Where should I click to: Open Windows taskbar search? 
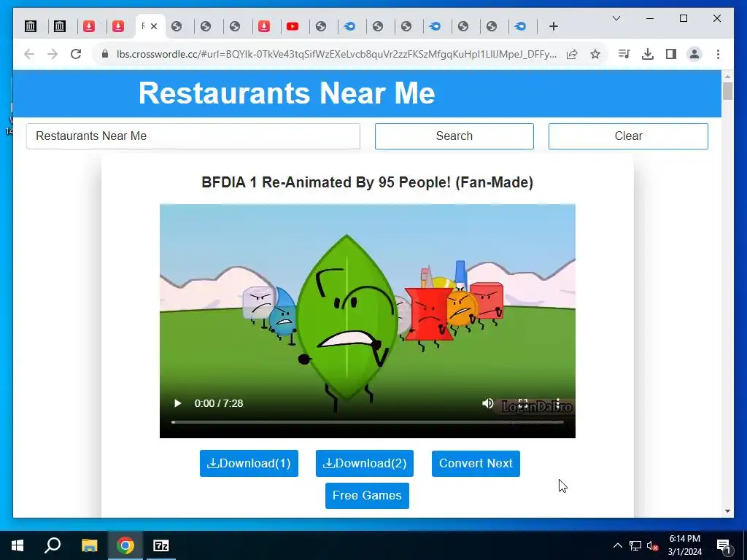point(53,545)
